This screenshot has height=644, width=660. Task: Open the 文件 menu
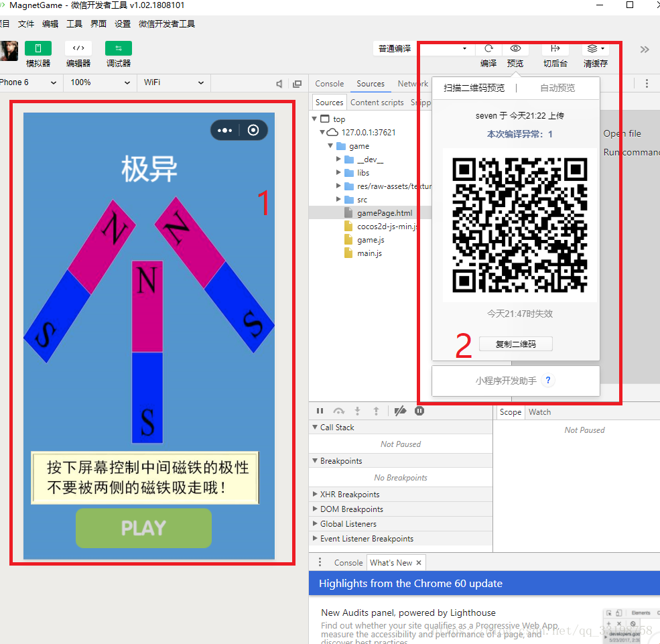[26, 24]
